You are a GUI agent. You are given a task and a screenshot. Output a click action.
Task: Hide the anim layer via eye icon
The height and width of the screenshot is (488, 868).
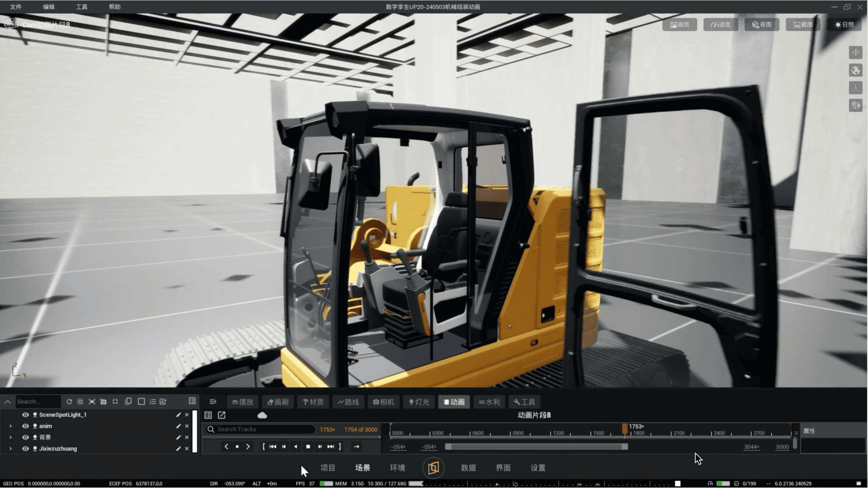click(26, 426)
